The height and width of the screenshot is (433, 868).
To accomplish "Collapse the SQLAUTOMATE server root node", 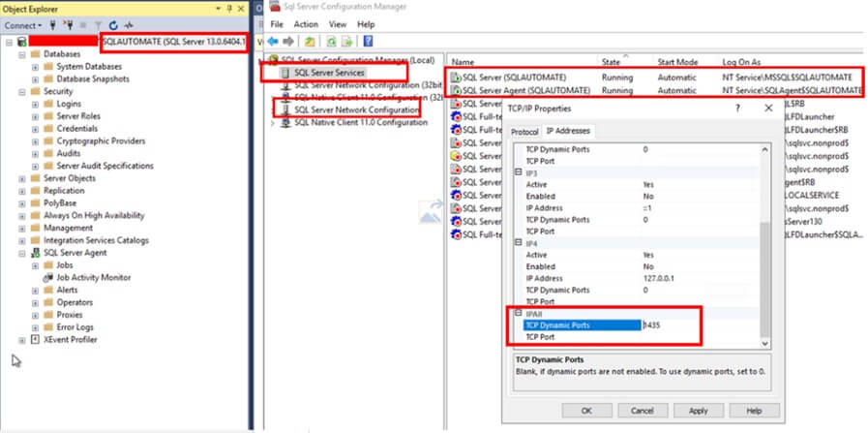I will [x=10, y=42].
